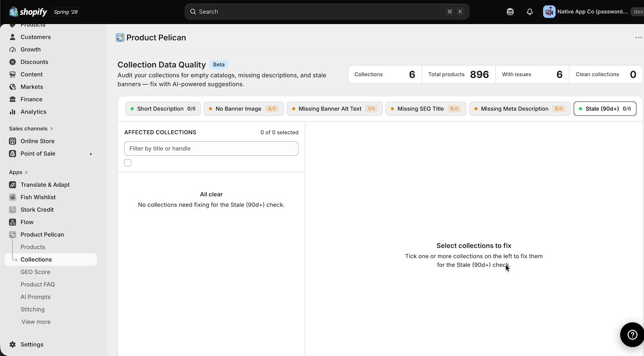This screenshot has height=356, width=644.
Task: Open the help question-mark bubble
Action: pyautogui.click(x=632, y=335)
